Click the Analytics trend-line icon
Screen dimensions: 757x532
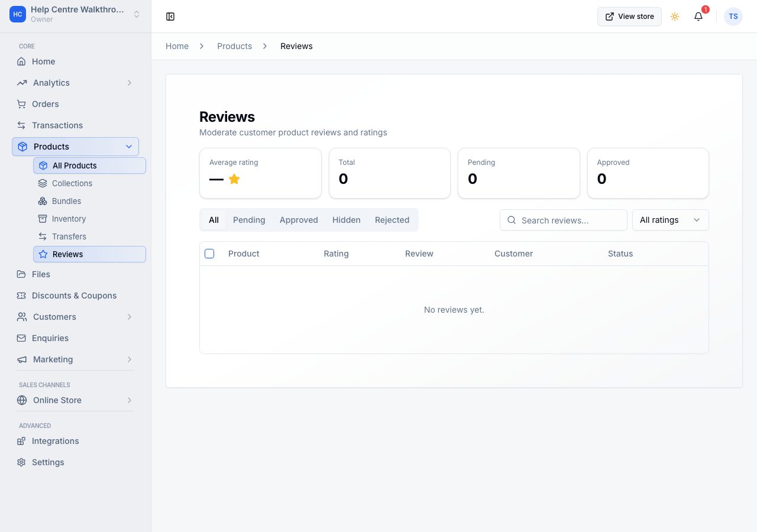click(22, 83)
